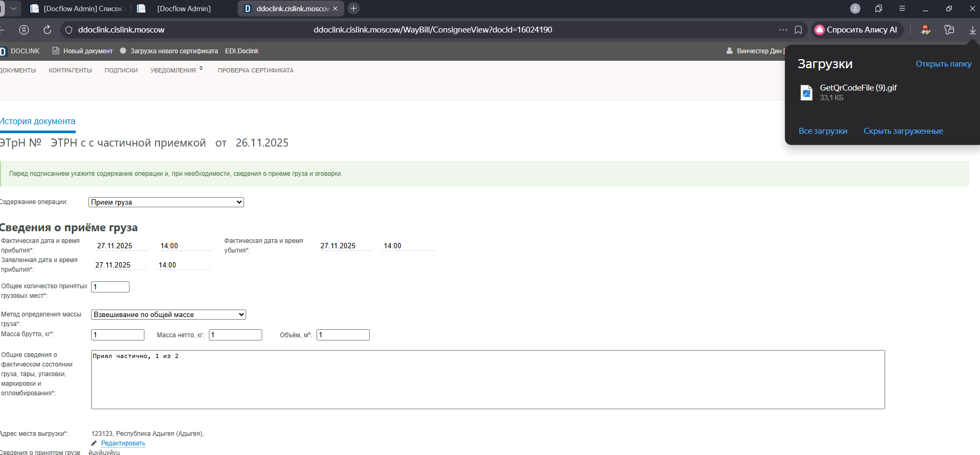The image size is (980, 455).
Task: Click the Yandex home icon button
Action: [x=24, y=30]
